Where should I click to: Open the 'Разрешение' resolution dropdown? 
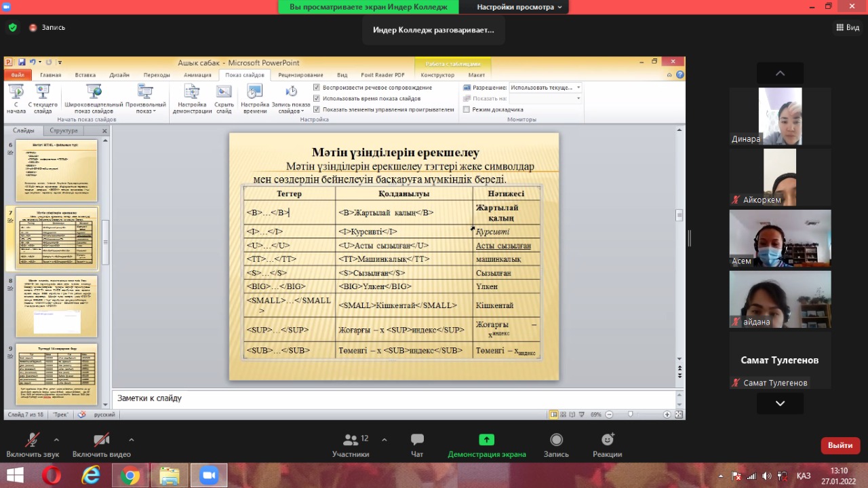(545, 88)
